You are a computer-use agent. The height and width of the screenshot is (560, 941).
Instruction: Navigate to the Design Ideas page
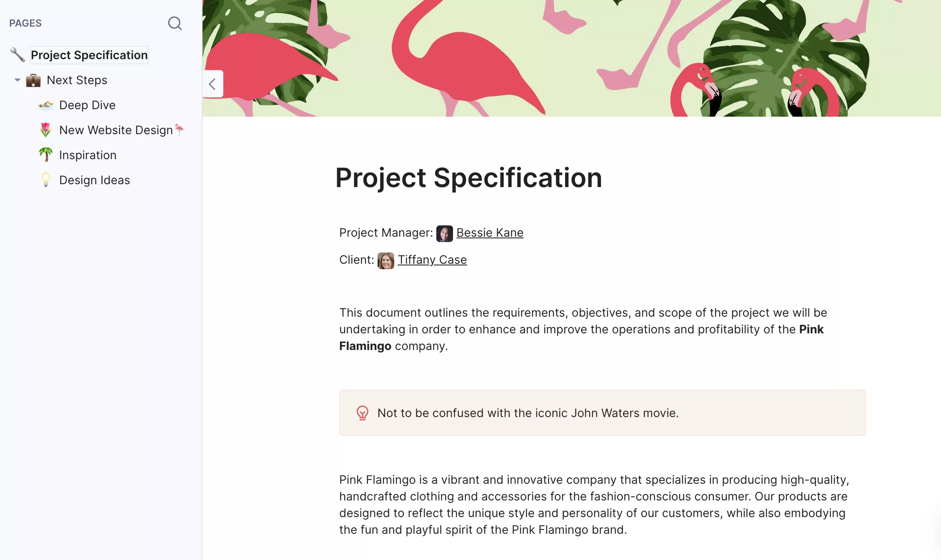pyautogui.click(x=95, y=180)
